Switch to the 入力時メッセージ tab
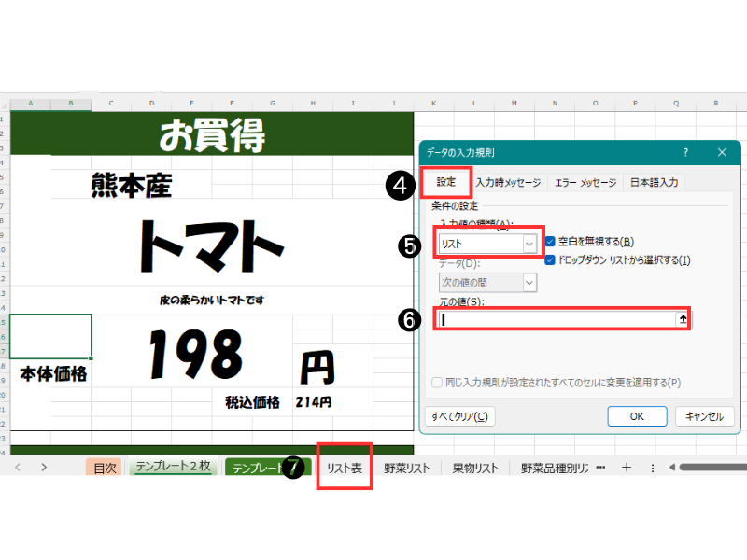This screenshot has width=747, height=560. click(x=507, y=183)
